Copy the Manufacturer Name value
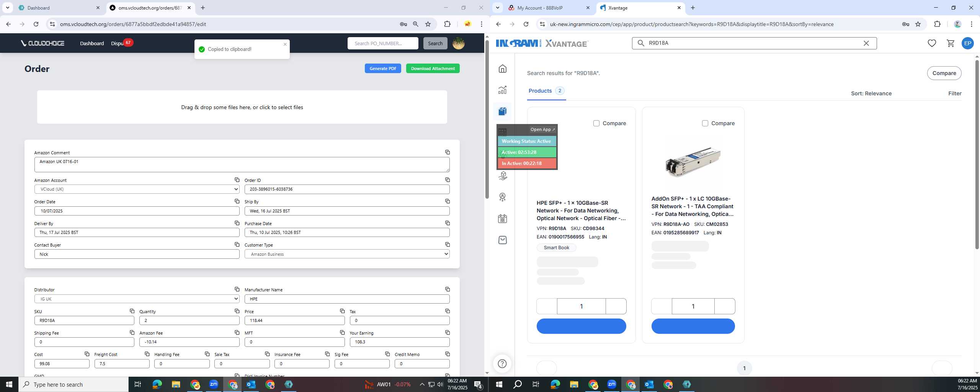This screenshot has width=980, height=392. tap(447, 289)
